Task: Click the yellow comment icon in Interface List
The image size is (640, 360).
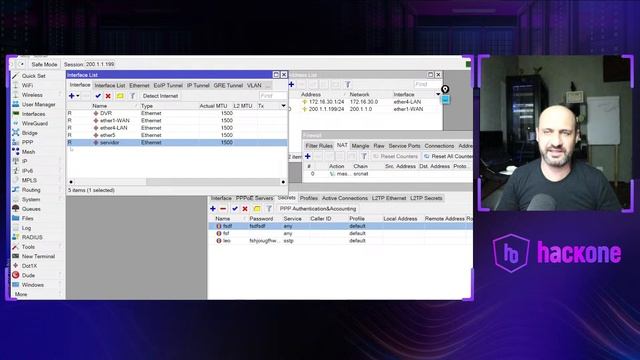Action: (120, 96)
